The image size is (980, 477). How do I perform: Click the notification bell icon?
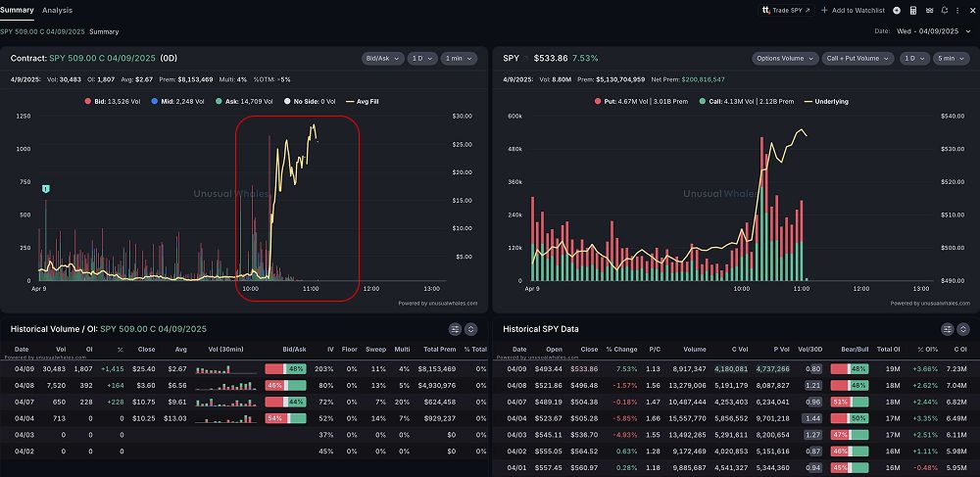(944, 10)
